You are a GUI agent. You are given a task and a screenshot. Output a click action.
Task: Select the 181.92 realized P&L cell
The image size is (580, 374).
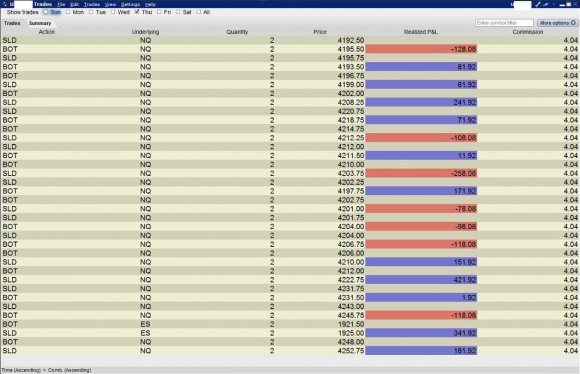[421, 351]
